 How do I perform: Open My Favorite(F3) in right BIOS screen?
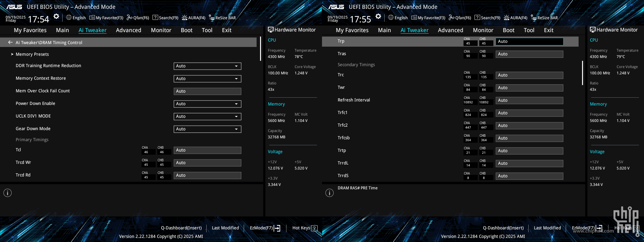coord(428,18)
